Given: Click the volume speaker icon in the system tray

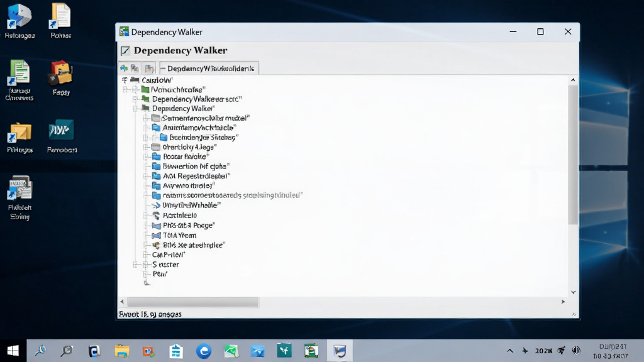Looking at the screenshot, I should 576,350.
